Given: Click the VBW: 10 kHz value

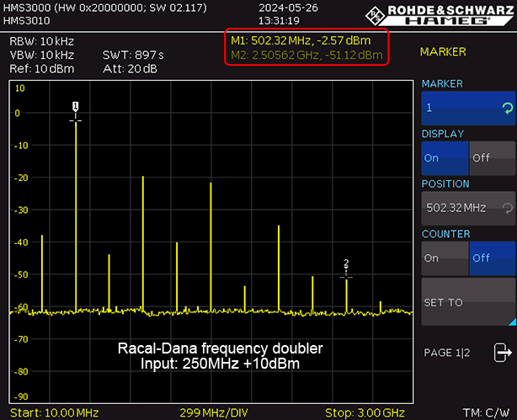Looking at the screenshot, I should [x=42, y=55].
